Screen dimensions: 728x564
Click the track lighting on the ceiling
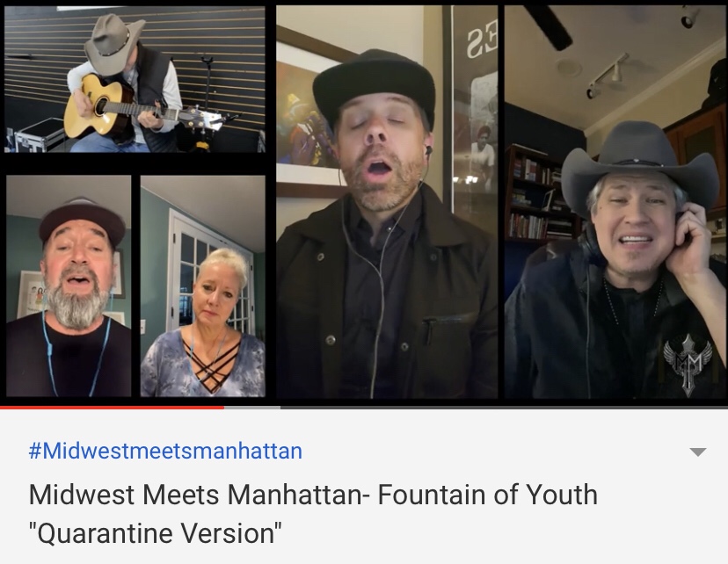[608, 76]
